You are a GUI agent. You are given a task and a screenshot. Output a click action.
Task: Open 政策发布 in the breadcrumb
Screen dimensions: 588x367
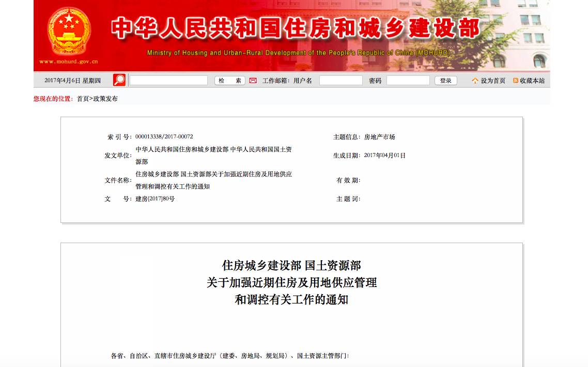point(105,99)
